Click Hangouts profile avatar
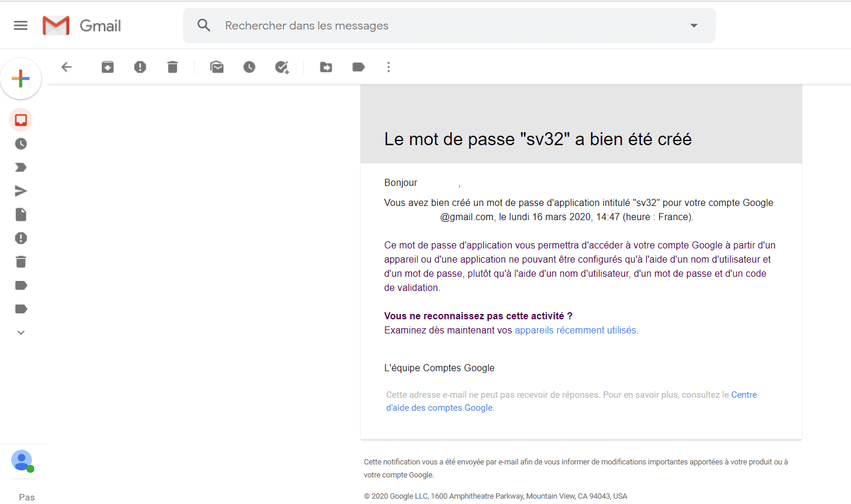 (22, 460)
